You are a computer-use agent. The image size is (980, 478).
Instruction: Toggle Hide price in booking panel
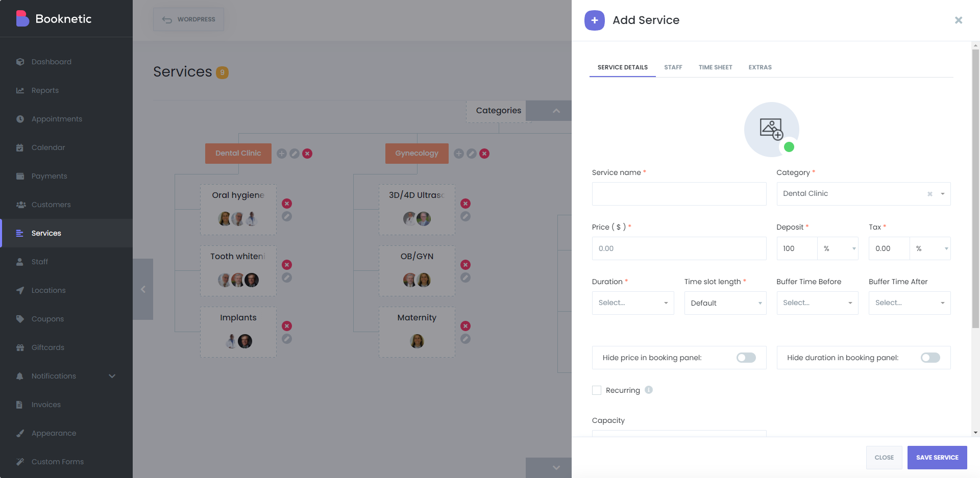[x=746, y=358]
